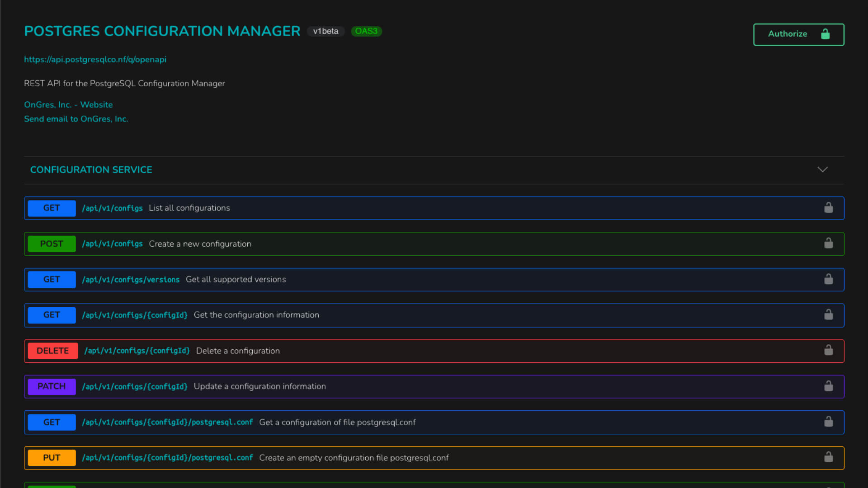Click the v1beta version badge
The image size is (868, 488).
click(x=325, y=31)
